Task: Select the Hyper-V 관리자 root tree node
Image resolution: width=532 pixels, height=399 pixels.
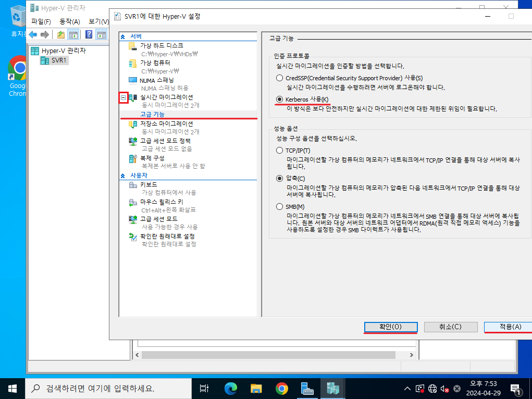Action: [58, 51]
